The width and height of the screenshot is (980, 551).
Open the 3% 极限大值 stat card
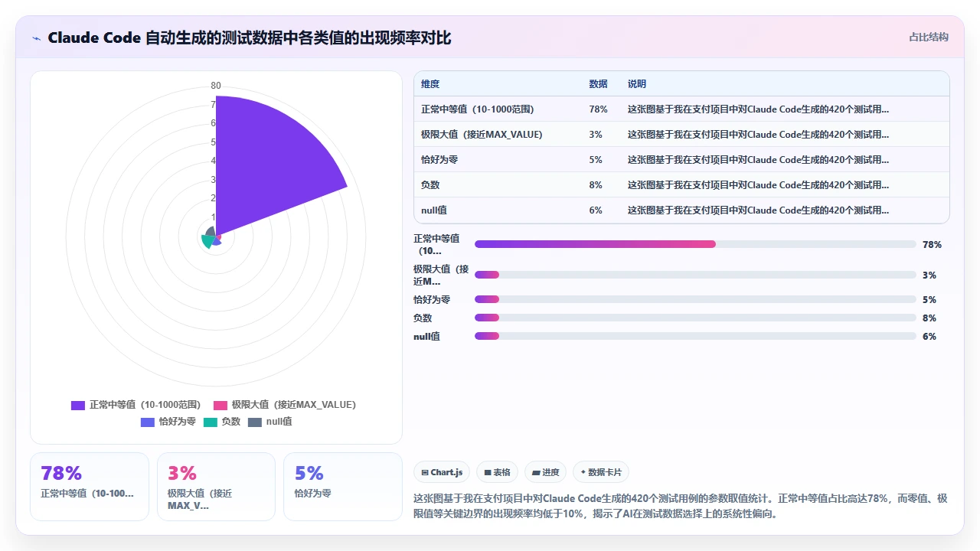pos(216,487)
